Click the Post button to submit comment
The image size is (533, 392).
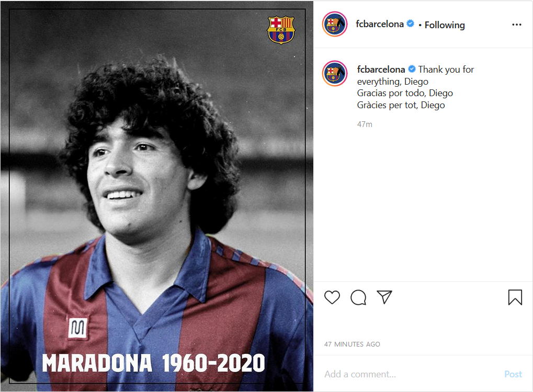[513, 374]
